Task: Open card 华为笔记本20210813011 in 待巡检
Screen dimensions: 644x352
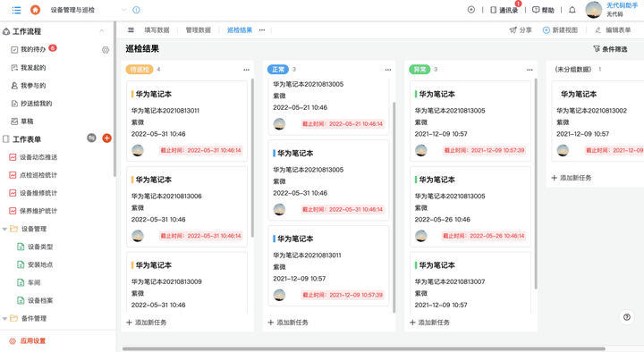Action: (187, 121)
